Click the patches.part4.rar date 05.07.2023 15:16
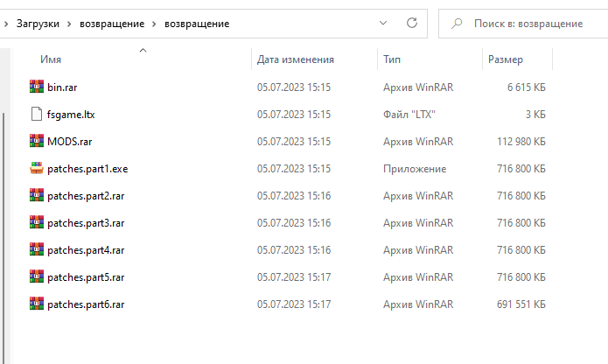Viewport: 608px width, 364px height. 294,250
